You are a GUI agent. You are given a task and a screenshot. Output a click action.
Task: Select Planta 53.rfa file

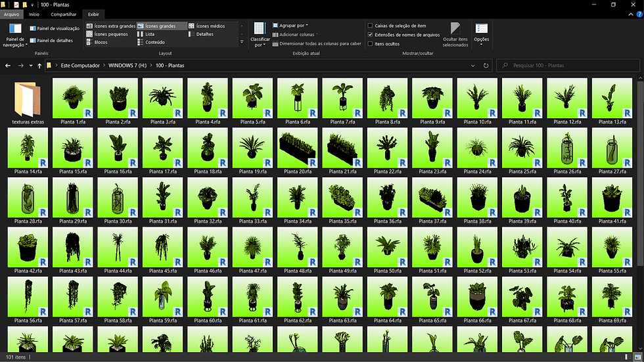click(x=522, y=250)
